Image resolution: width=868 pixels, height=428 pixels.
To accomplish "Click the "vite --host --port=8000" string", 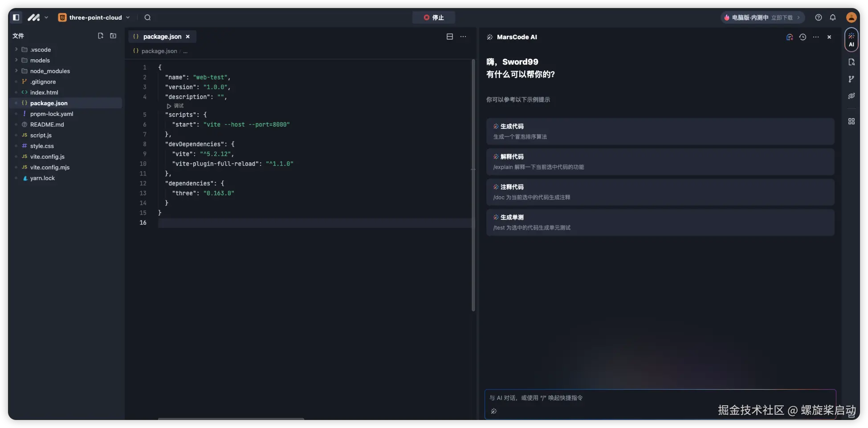I will 247,124.
